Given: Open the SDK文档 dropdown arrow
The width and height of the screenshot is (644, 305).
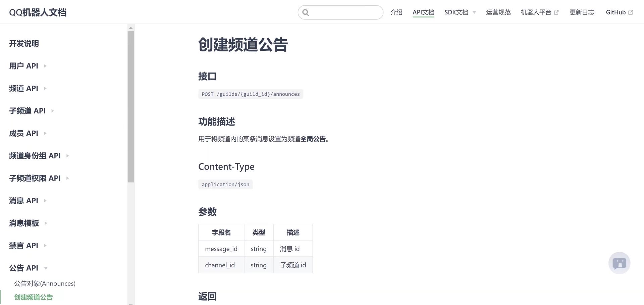Looking at the screenshot, I should (474, 12).
